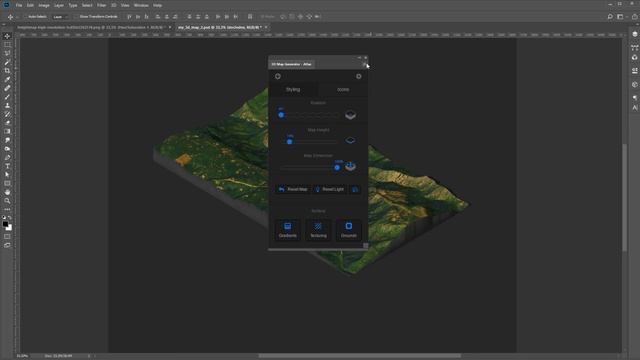Open the screen mode options at the toolbar bottom
This screenshot has width=640, height=360.
click(x=7, y=245)
